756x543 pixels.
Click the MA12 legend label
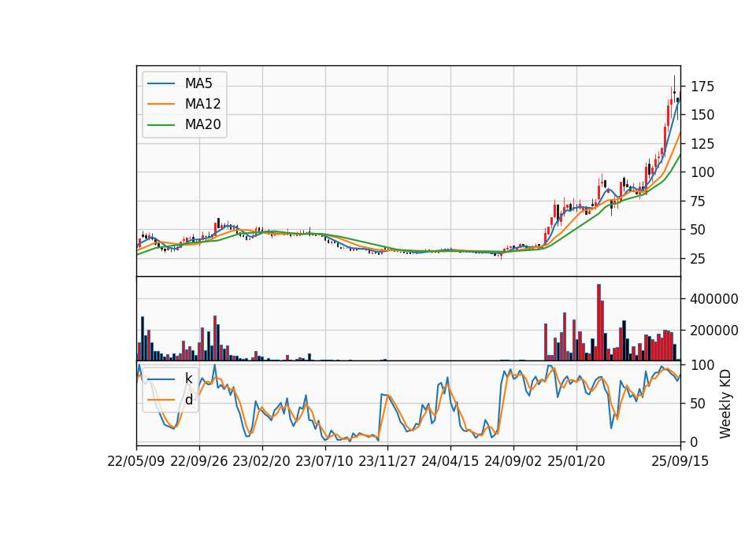pos(202,104)
